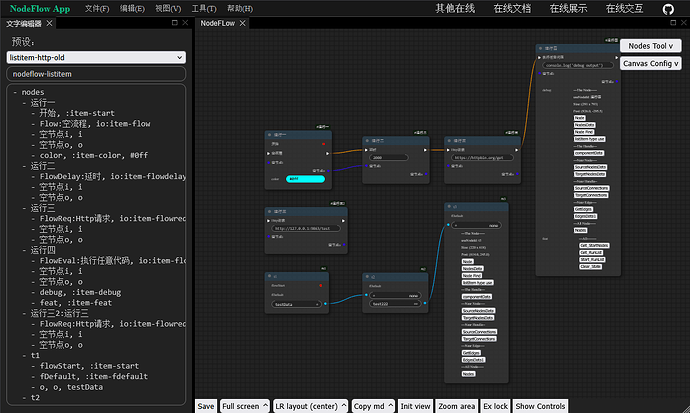Open the listitem-http-old preset dropdown
Screen dimensions: 690x413
pyautogui.click(x=96, y=57)
